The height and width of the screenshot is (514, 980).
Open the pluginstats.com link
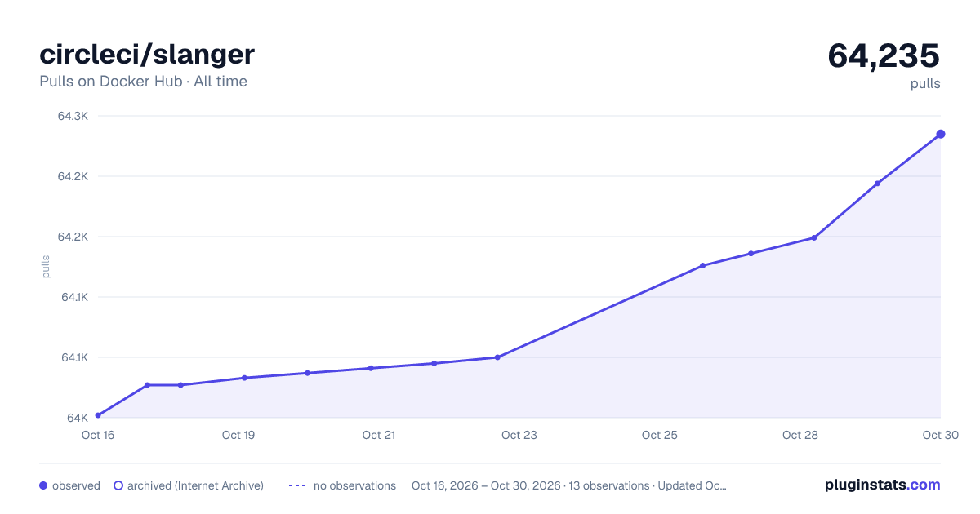(x=883, y=485)
